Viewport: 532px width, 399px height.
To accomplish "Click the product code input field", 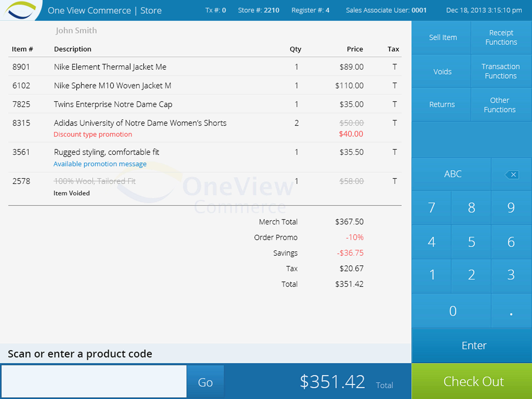I will click(94, 382).
